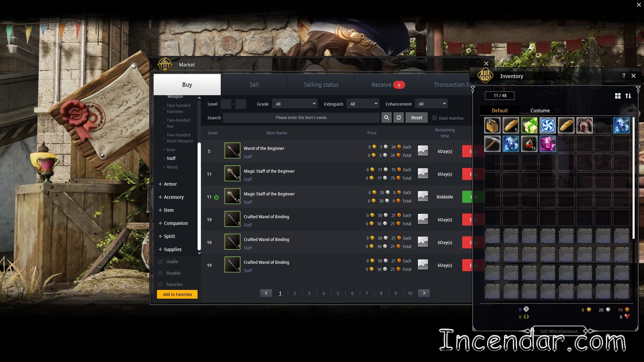Expand the Supplies category
Viewport: 644px width, 362px height.
click(170, 249)
